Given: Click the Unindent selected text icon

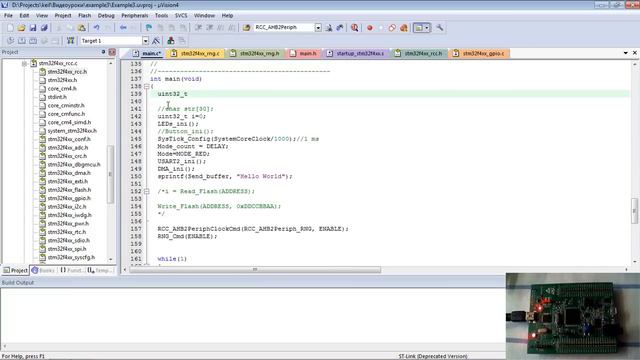Looking at the screenshot, I should [x=210, y=28].
